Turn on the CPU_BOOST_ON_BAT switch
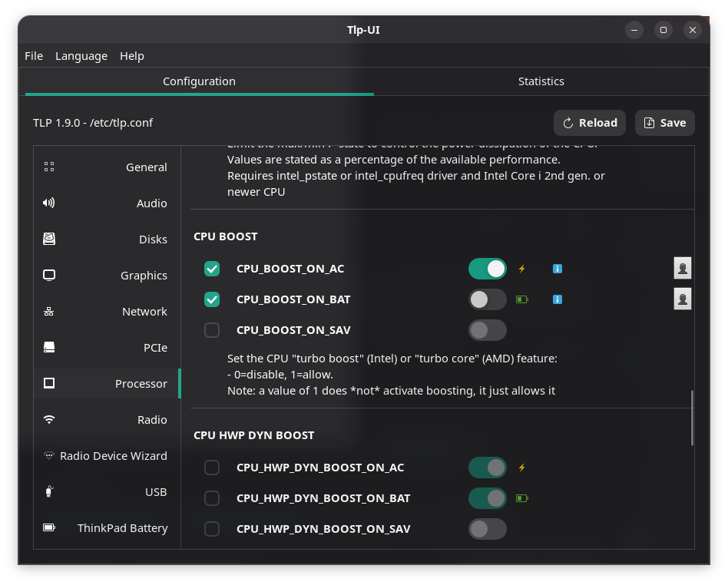The height and width of the screenshot is (585, 728). (488, 299)
